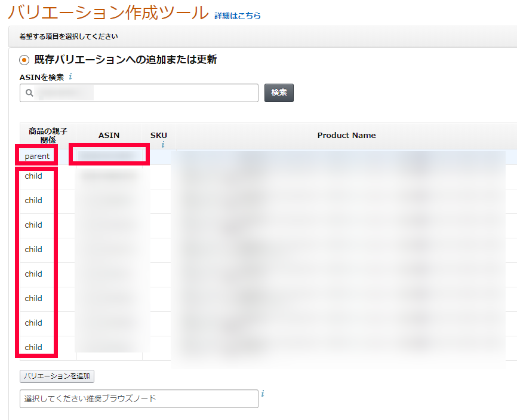Select the 既存バリエーションへの追加または更新 radio button
The height and width of the screenshot is (420, 517).
[24, 60]
